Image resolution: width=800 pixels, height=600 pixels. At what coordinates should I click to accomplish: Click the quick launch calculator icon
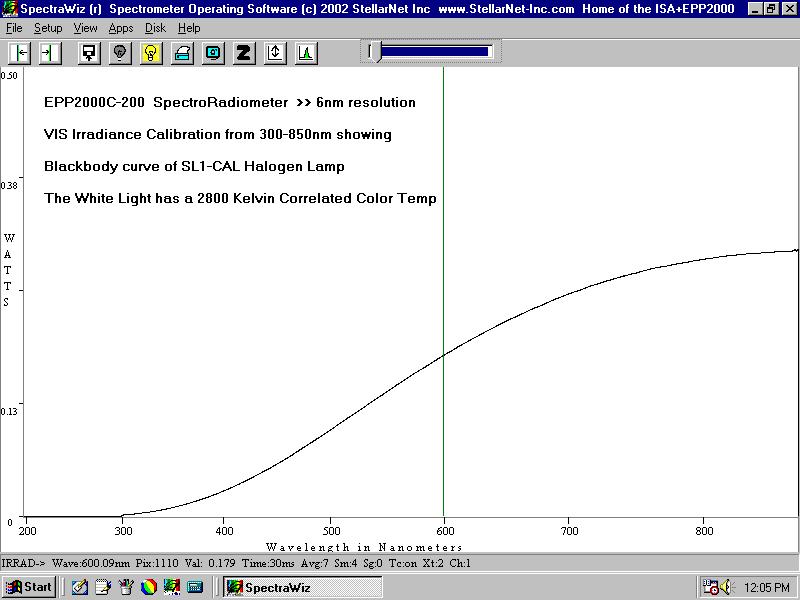click(195, 587)
